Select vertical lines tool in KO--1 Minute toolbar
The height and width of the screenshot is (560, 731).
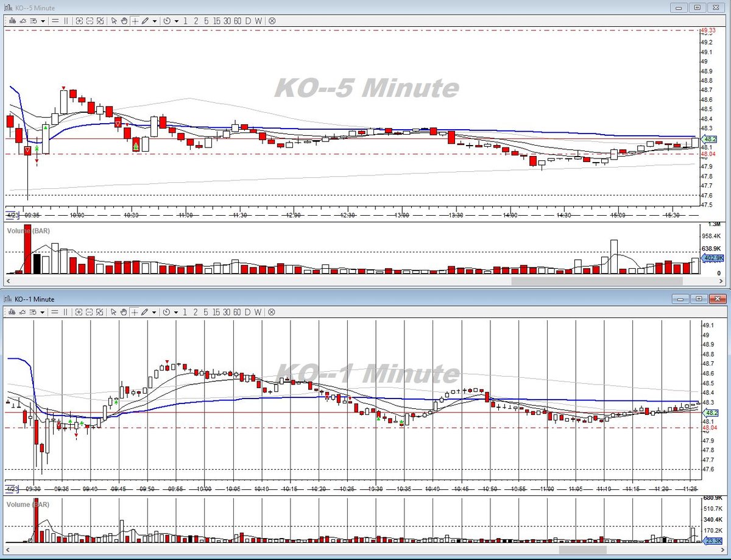(66, 312)
